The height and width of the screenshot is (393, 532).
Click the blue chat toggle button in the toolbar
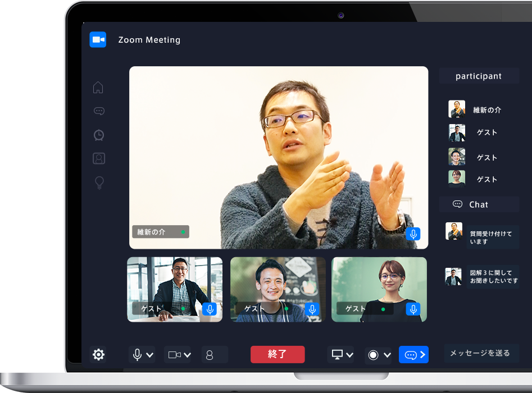click(413, 355)
